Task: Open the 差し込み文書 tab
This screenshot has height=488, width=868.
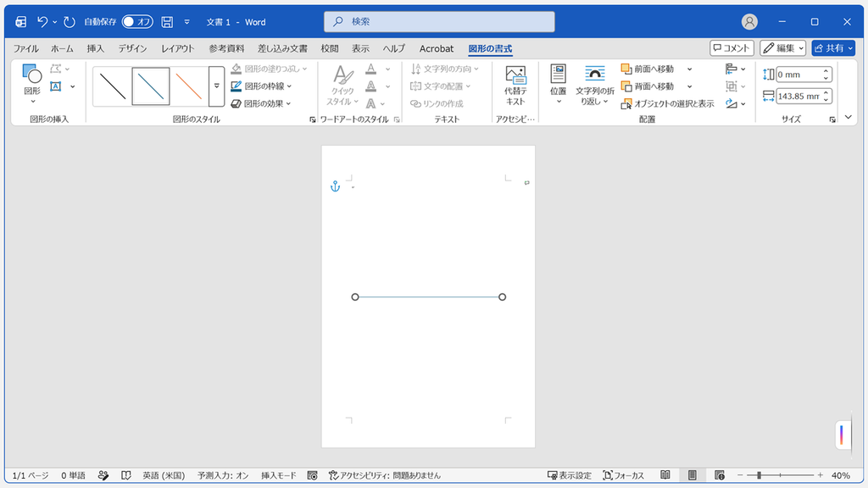Action: coord(282,48)
